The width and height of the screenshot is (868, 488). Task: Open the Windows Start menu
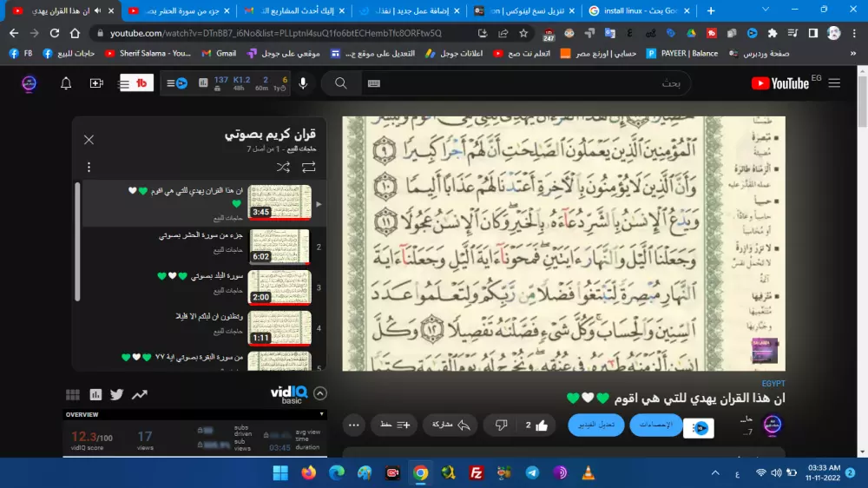280,473
